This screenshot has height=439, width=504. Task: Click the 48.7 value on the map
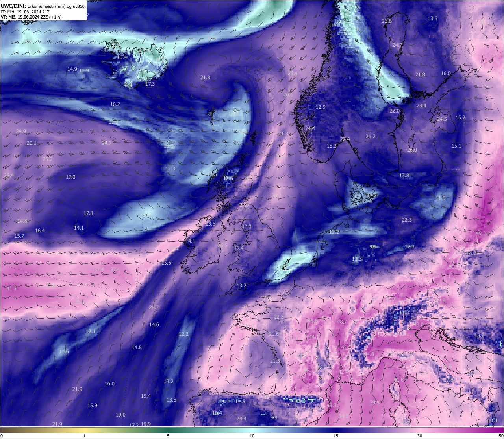[x=342, y=322]
